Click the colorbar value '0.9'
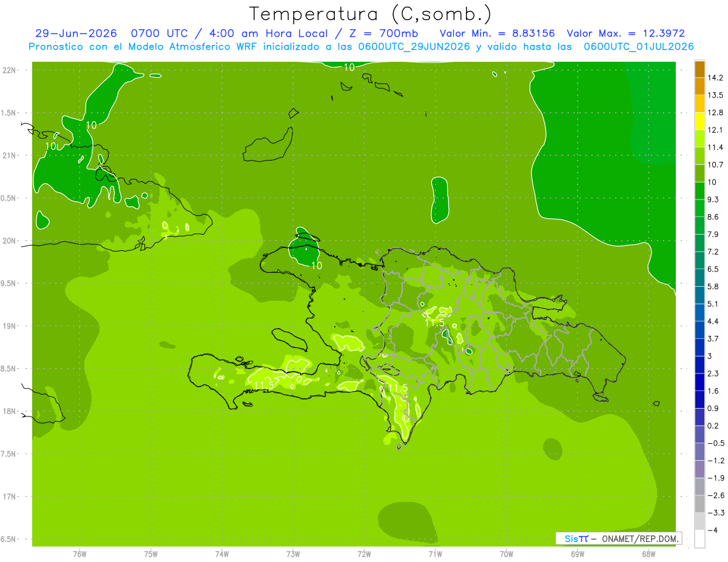This screenshot has width=728, height=562. [x=713, y=408]
